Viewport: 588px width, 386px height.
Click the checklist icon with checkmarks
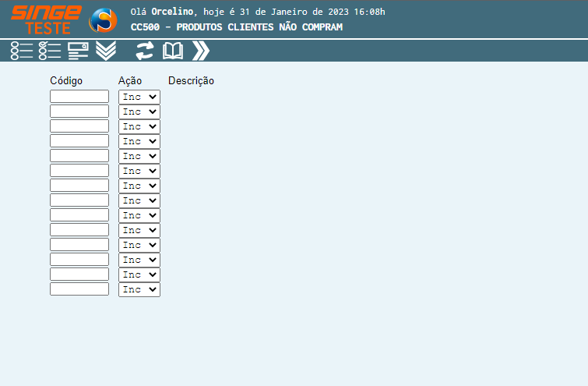tap(50, 51)
